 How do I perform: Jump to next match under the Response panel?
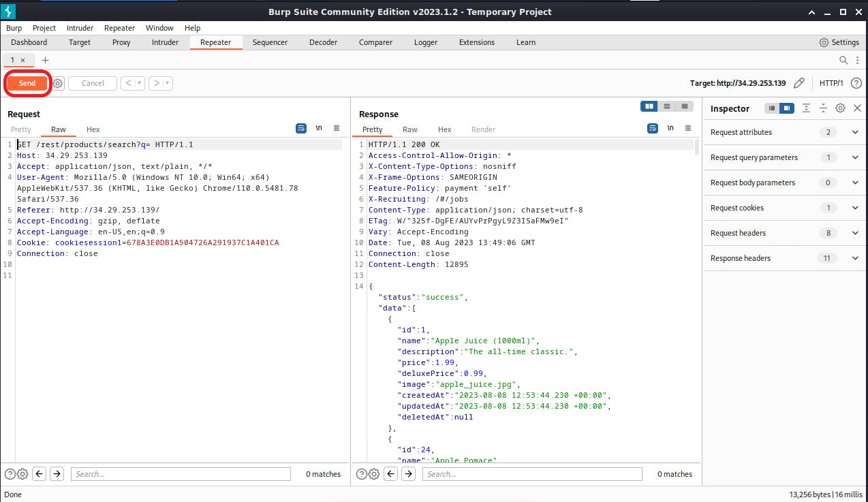(409, 474)
